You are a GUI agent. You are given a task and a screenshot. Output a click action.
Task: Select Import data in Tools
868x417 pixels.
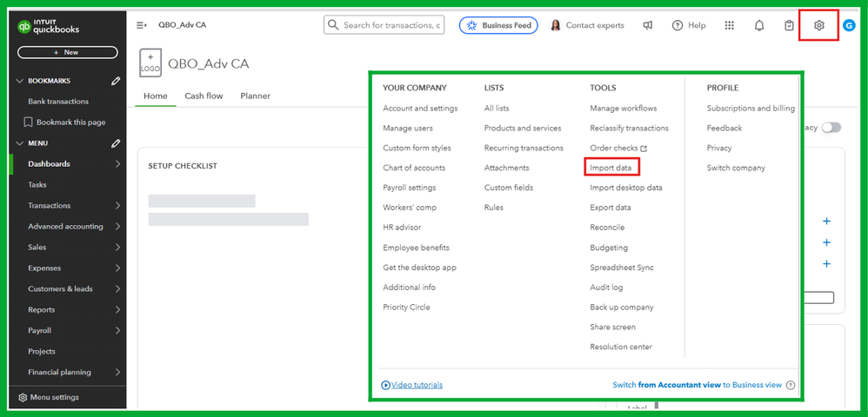pyautogui.click(x=611, y=168)
